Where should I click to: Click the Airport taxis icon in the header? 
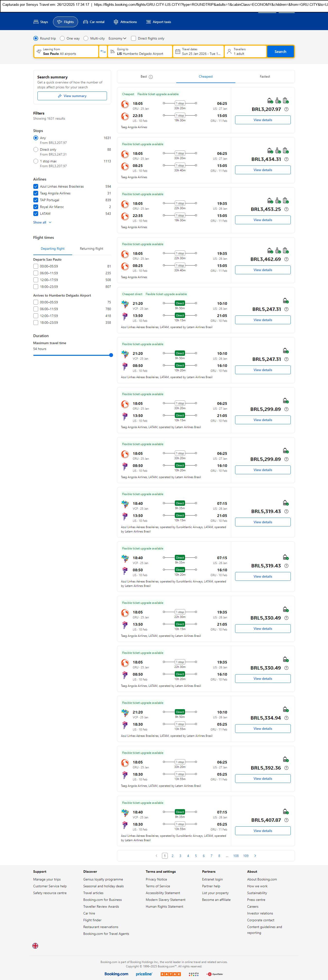click(149, 22)
